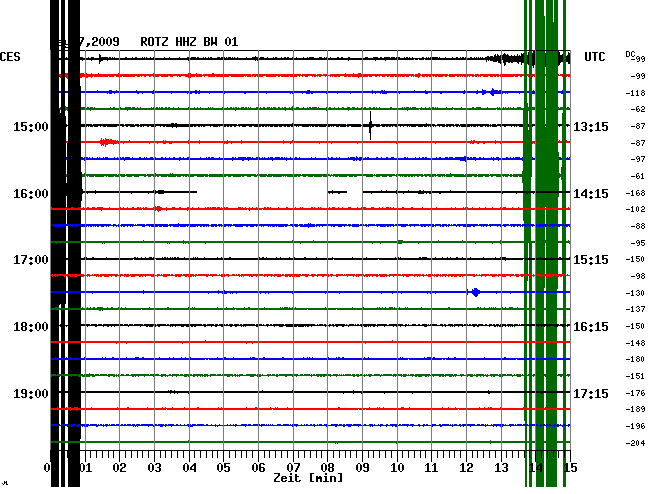The width and height of the screenshot is (650, 494).
Task: Click x-axis minute label 02
Action: point(119,468)
